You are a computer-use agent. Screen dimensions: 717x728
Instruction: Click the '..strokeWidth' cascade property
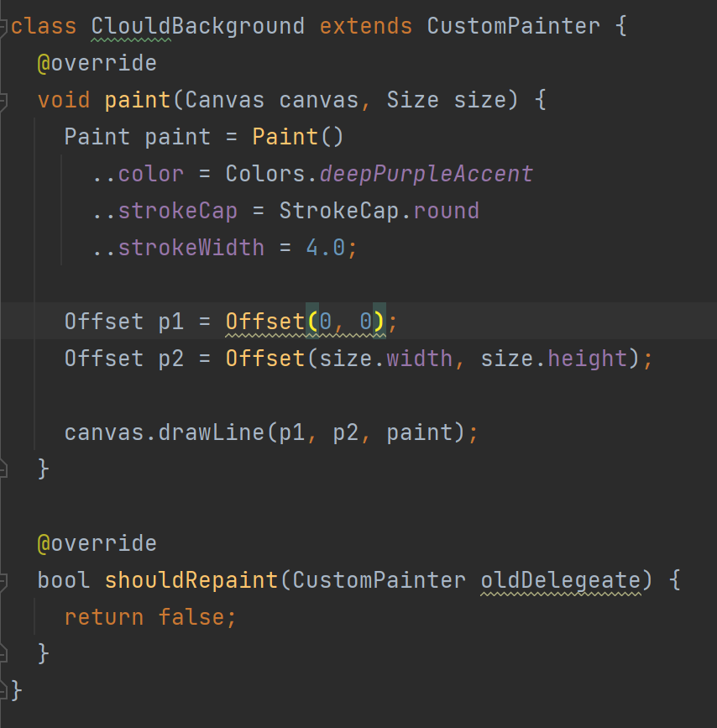tap(178, 248)
